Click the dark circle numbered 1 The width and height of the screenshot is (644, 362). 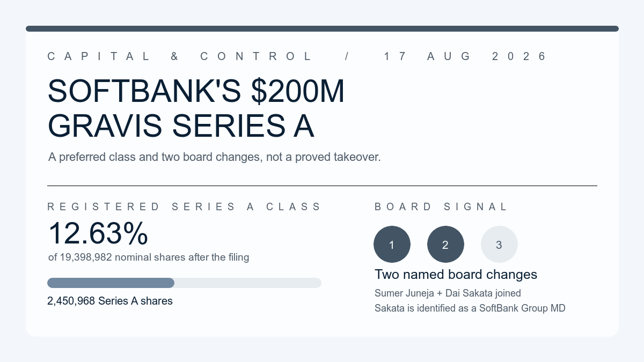(x=392, y=245)
